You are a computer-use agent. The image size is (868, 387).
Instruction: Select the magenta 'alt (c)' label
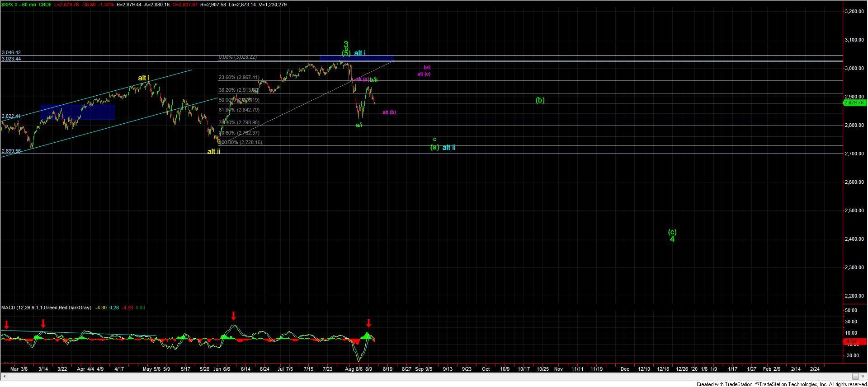[x=424, y=74]
